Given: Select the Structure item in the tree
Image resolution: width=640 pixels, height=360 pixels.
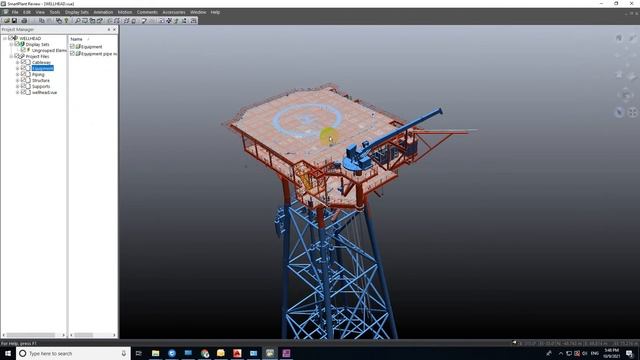Looking at the screenshot, I should pyautogui.click(x=41, y=80).
